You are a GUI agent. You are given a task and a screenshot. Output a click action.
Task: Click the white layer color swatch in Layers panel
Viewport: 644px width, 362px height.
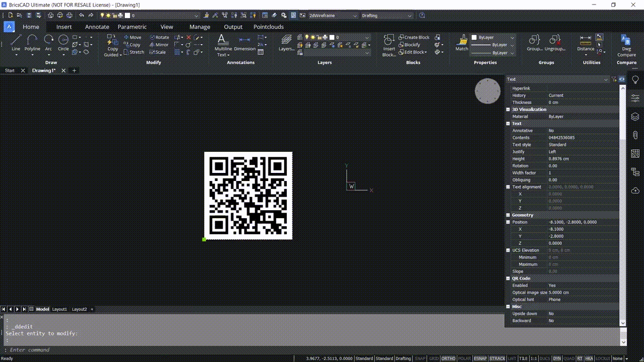(x=332, y=37)
